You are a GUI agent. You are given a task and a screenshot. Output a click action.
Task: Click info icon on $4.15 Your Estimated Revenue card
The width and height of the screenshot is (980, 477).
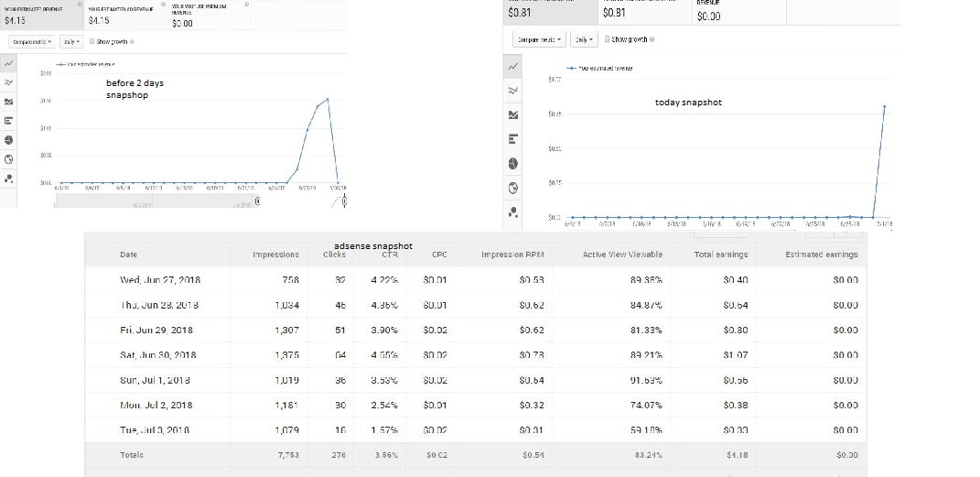click(x=80, y=5)
